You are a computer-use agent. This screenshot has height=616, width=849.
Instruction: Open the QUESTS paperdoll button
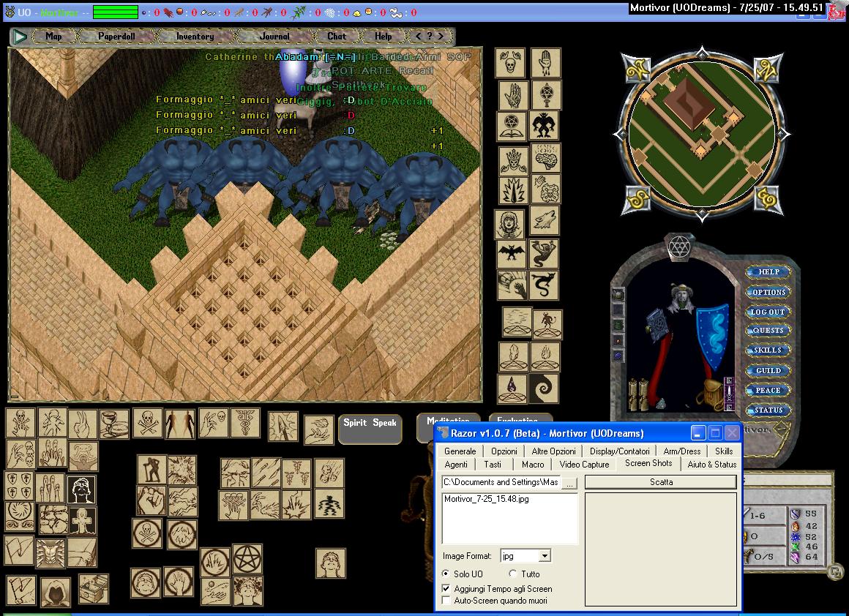768,330
